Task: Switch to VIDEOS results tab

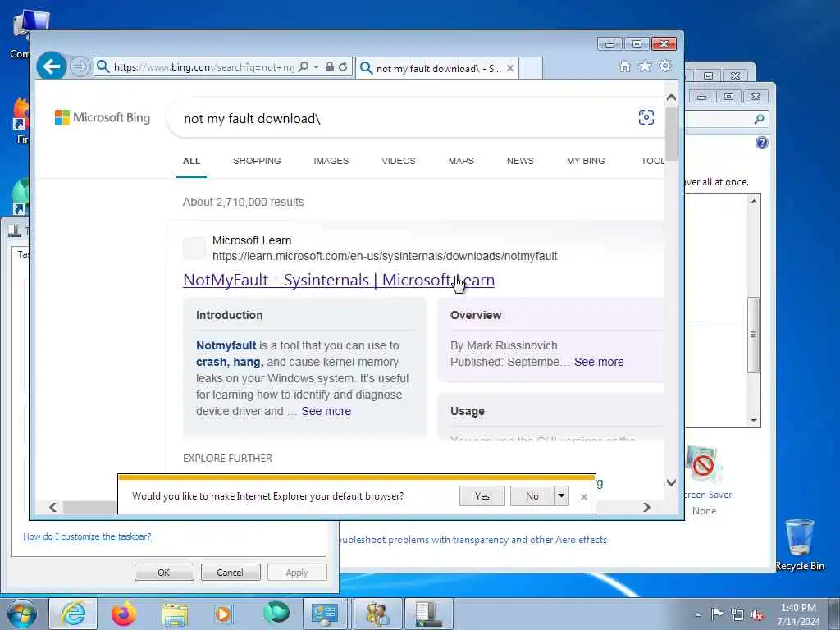Action: 399,161
